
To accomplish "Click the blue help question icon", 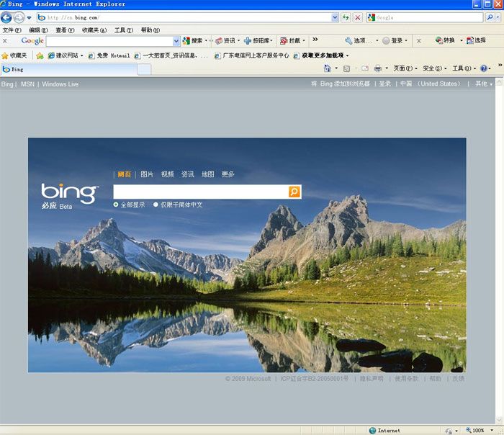I will [x=483, y=68].
